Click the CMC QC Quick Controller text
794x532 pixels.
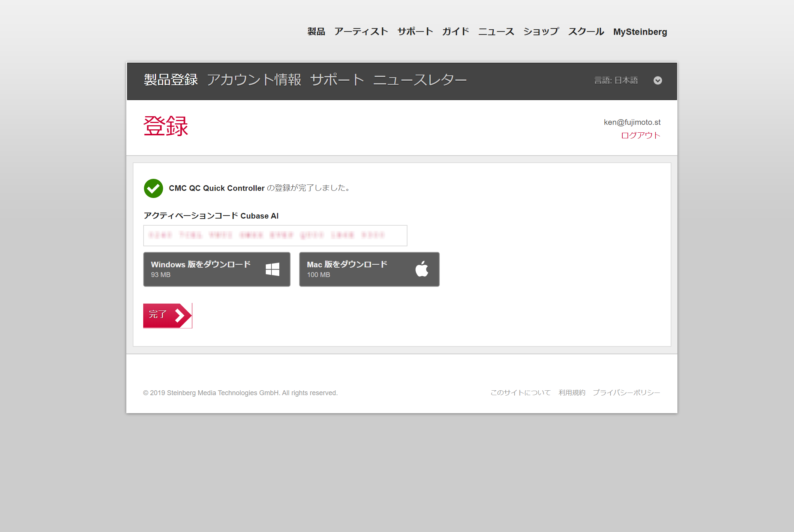(217, 188)
